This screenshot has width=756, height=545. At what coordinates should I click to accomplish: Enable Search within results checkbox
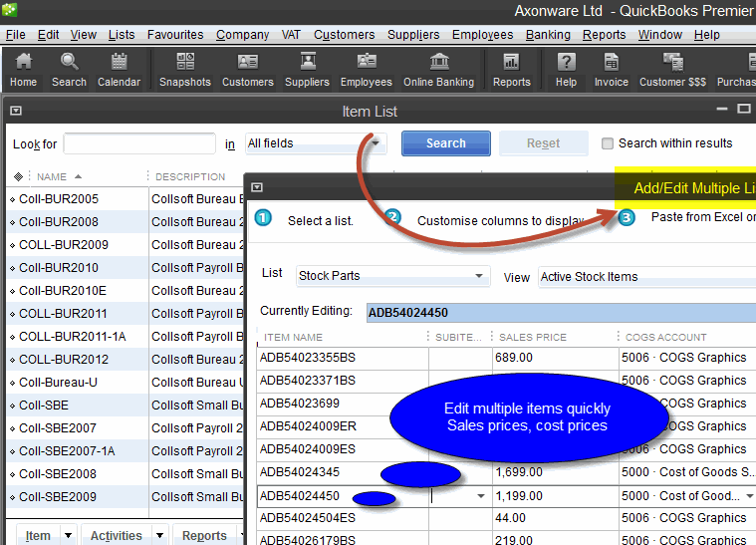point(608,143)
